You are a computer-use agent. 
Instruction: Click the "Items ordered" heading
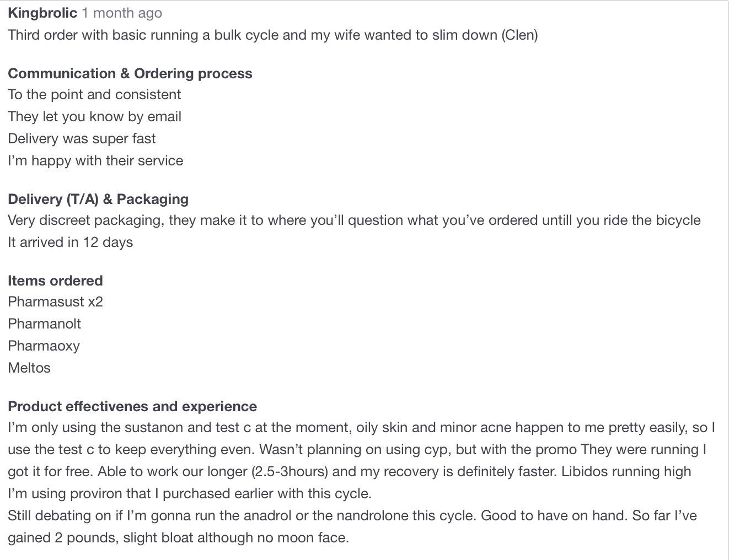pyautogui.click(x=55, y=281)
